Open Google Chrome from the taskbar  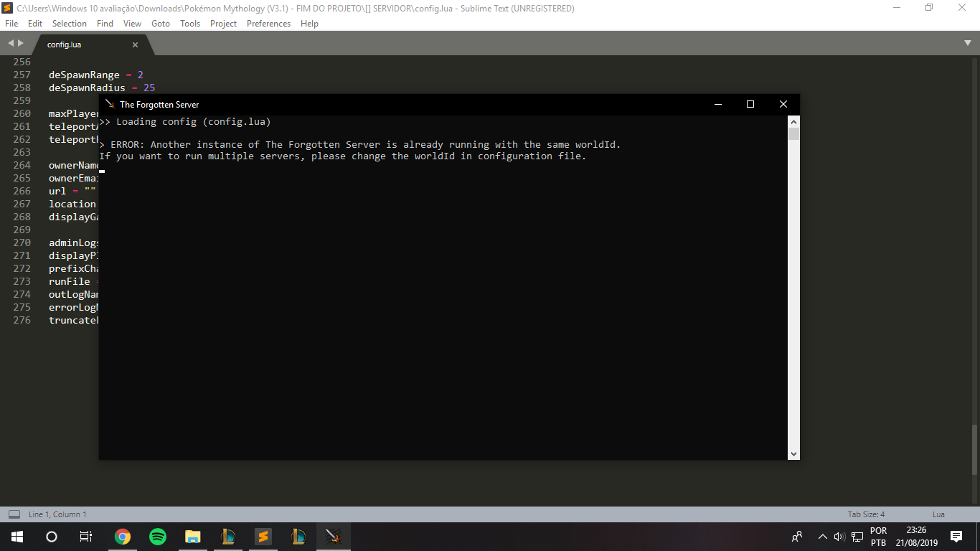tap(123, 537)
